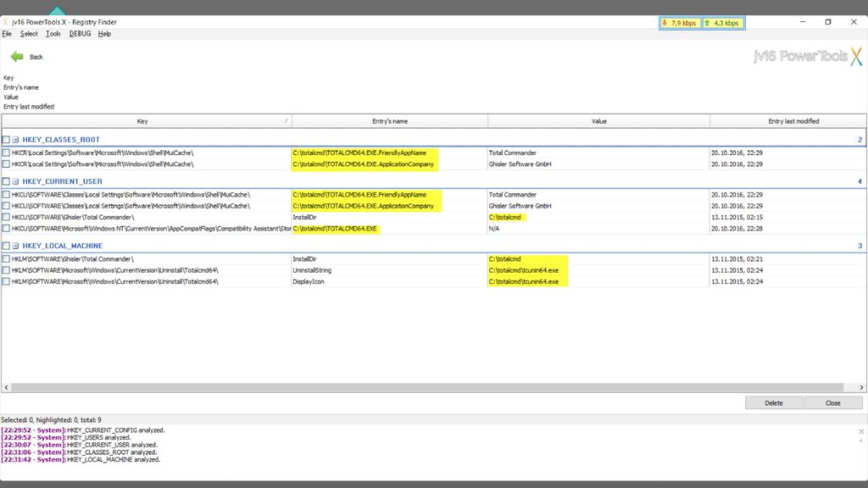Screen dimensions: 868x488
Task: Open the Tools menu
Action: pos(53,34)
